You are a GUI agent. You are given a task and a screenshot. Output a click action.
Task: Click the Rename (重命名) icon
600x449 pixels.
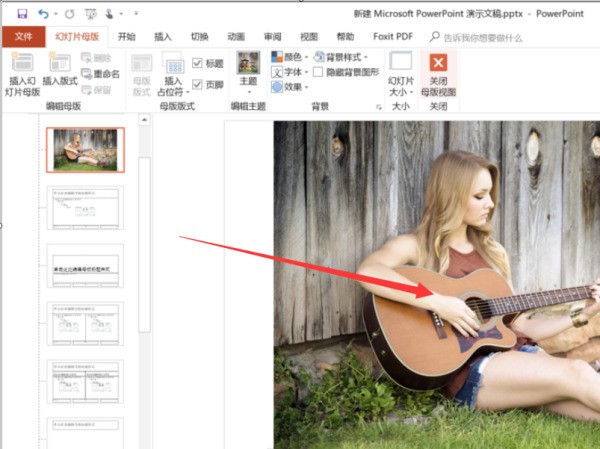click(x=101, y=74)
